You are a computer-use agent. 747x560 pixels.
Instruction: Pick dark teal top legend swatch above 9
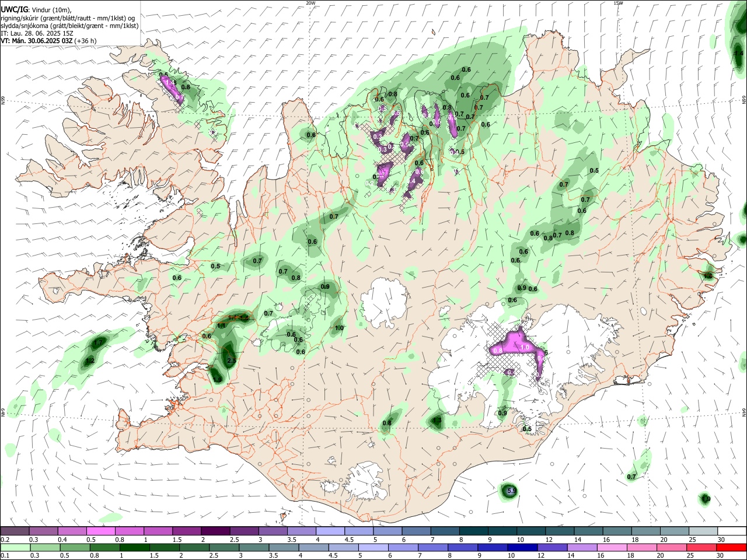tap(501, 531)
